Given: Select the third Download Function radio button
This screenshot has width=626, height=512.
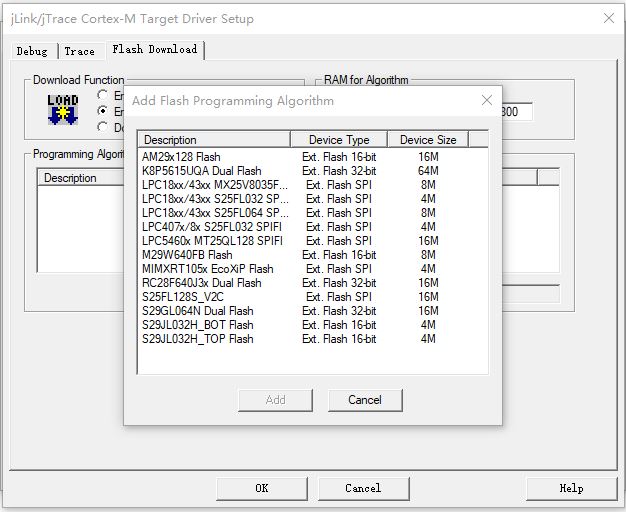Looking at the screenshot, I should [103, 127].
